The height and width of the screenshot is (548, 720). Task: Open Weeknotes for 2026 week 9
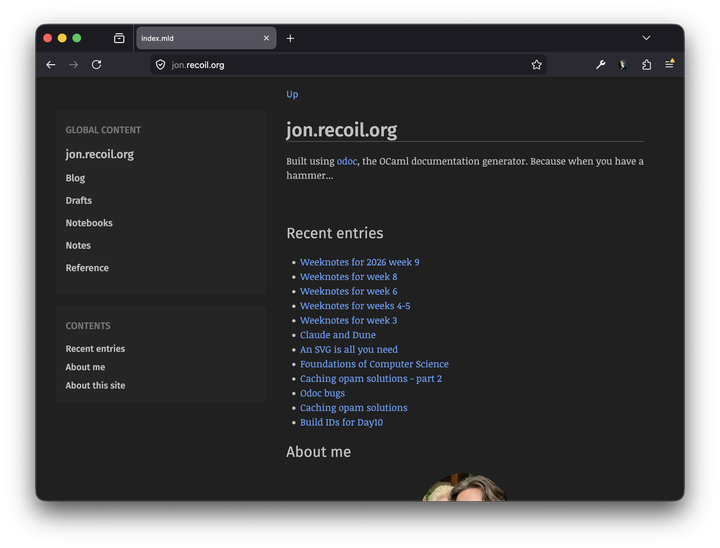[359, 262]
